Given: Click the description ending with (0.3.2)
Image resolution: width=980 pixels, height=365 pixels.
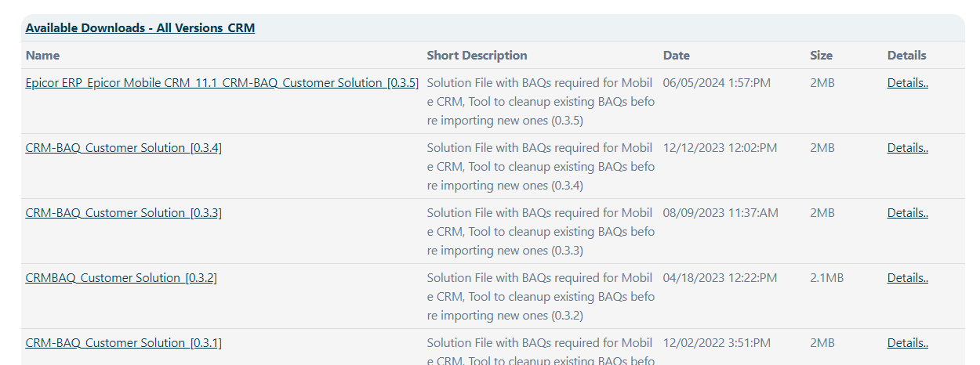Looking at the screenshot, I should point(541,296).
